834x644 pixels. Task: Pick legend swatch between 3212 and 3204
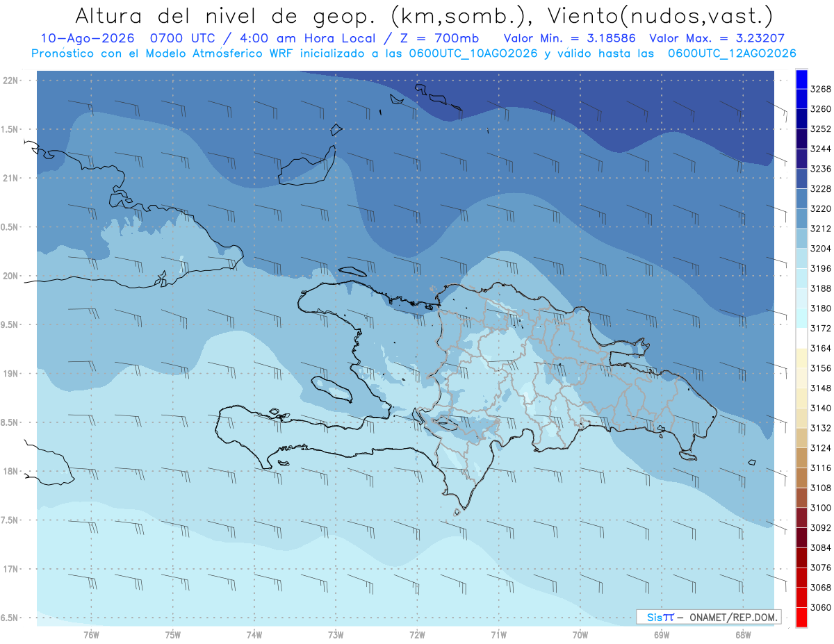[801, 238]
